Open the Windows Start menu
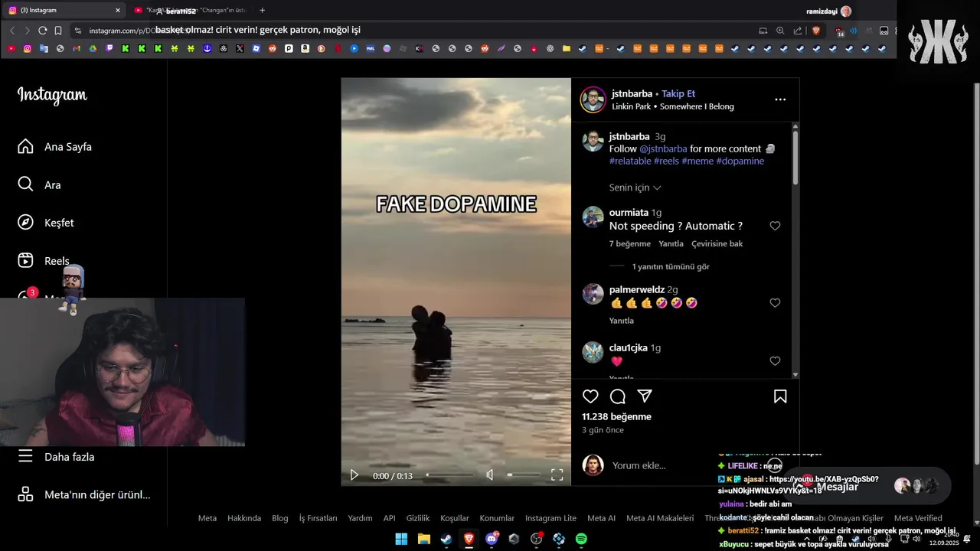980x551 pixels. point(401,539)
